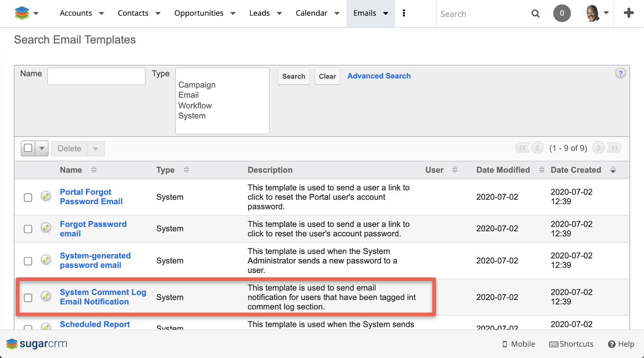644x358 pixels.
Task: Open the Opportunities menu tab
Action: click(x=198, y=13)
